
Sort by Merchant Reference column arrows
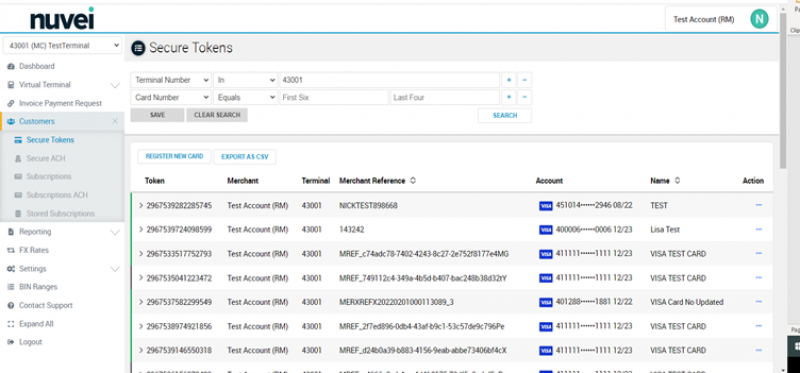pyautogui.click(x=413, y=181)
